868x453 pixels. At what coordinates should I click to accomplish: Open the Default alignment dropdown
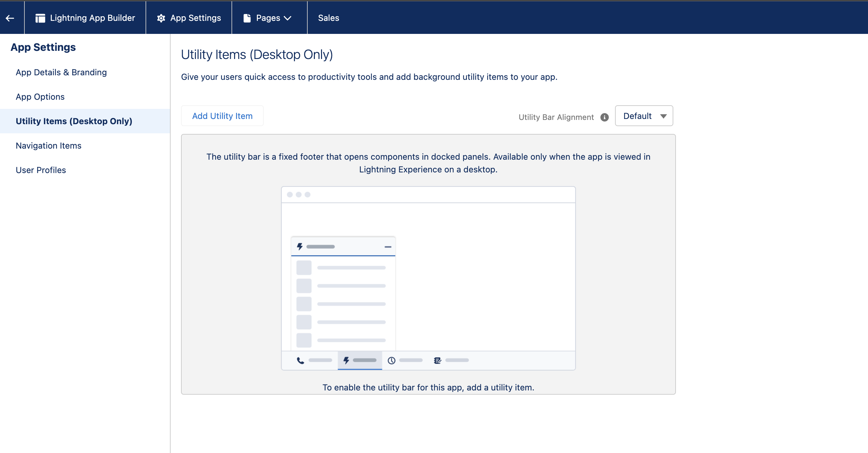644,116
